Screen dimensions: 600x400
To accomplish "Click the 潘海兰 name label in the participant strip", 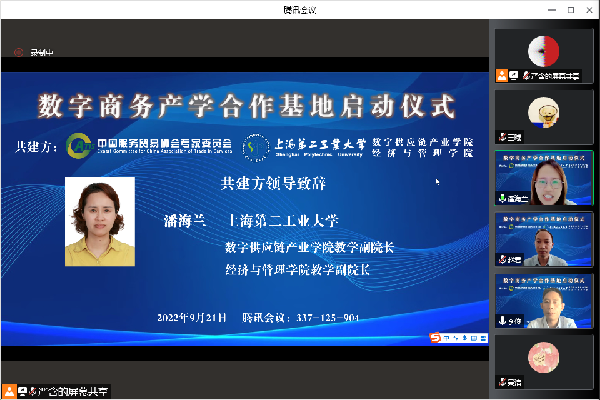I will pos(518,199).
